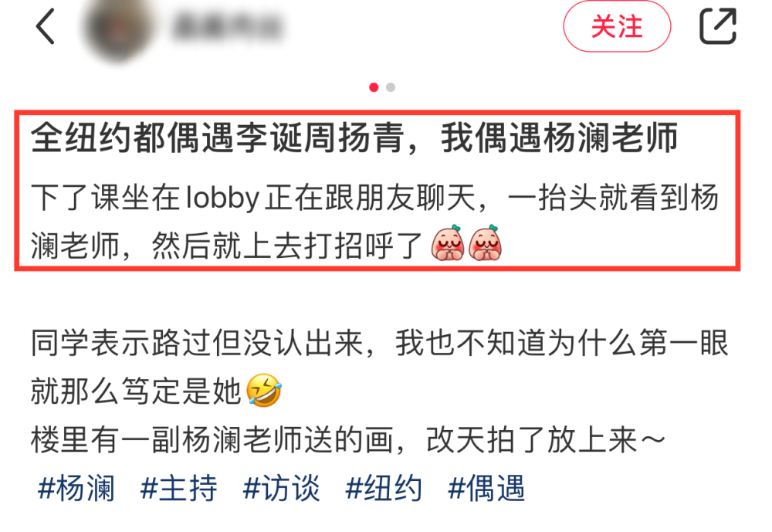772x532 pixels.
Task: Tap the second praying peach emoji
Action: click(x=485, y=243)
